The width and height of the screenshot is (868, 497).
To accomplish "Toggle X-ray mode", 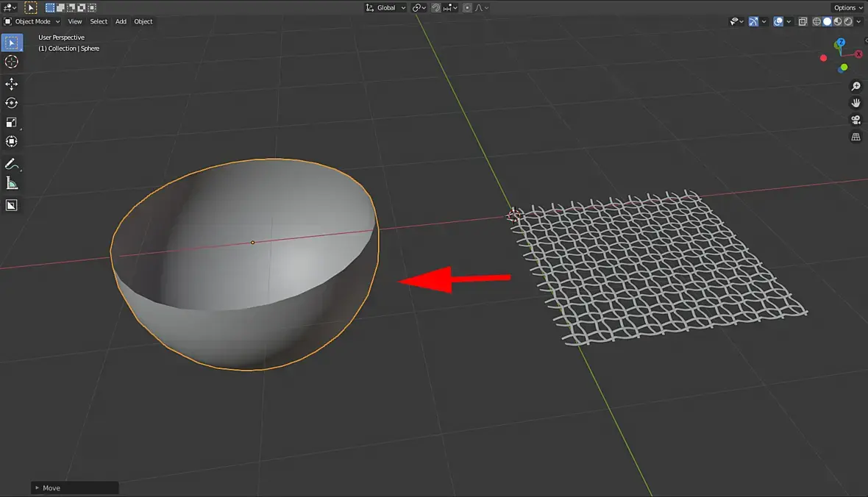I will point(803,21).
